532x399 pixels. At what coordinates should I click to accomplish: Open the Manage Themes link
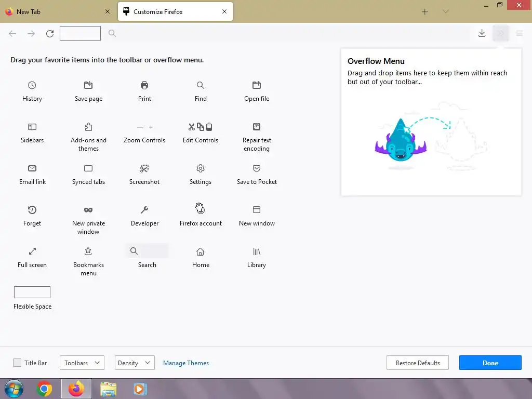(x=186, y=363)
